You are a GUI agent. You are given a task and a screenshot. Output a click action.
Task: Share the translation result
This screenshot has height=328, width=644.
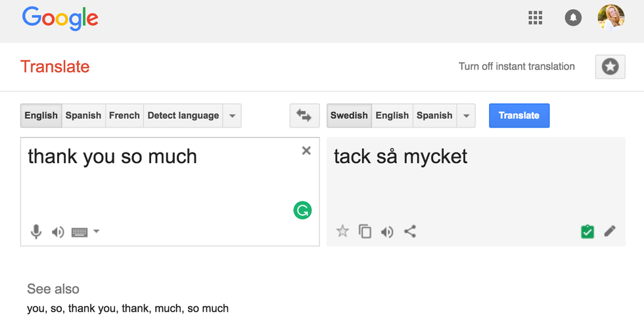point(410,231)
